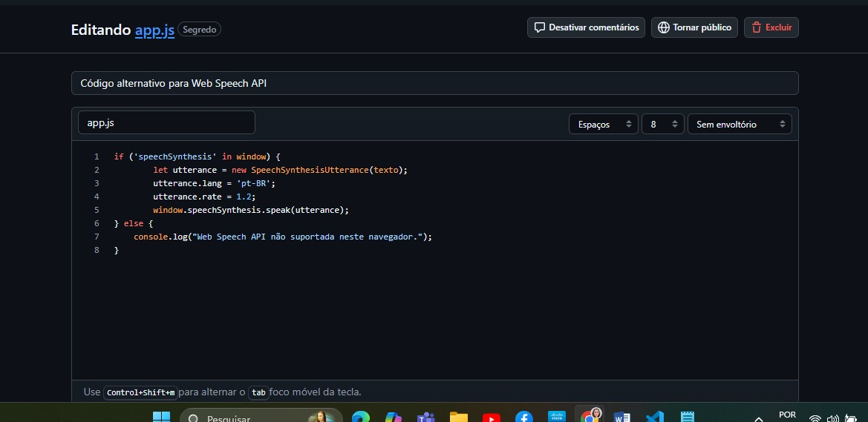Screen dimensions: 868x422
Task: Open Wi-Fi network settings in tray
Action: (815, 419)
